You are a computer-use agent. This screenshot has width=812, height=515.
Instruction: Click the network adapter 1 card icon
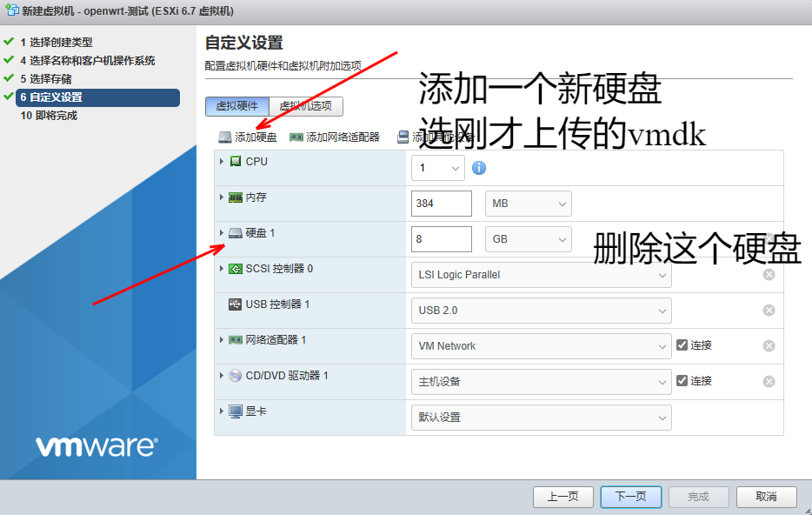click(x=236, y=340)
